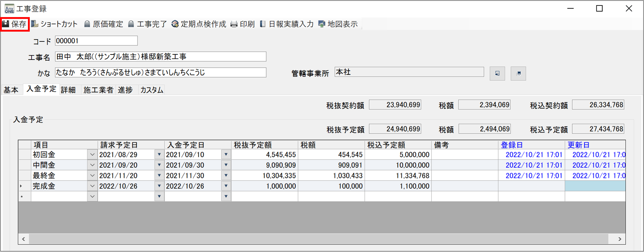Open 請求予定日 date picker for 中間金 row

point(159,165)
